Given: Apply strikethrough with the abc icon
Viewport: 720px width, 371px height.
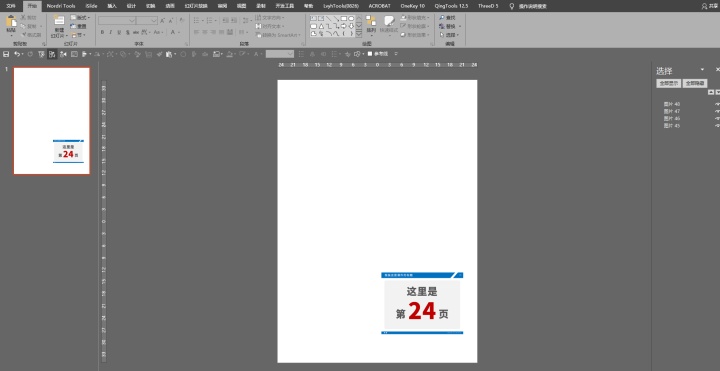Looking at the screenshot, I should pyautogui.click(x=136, y=33).
